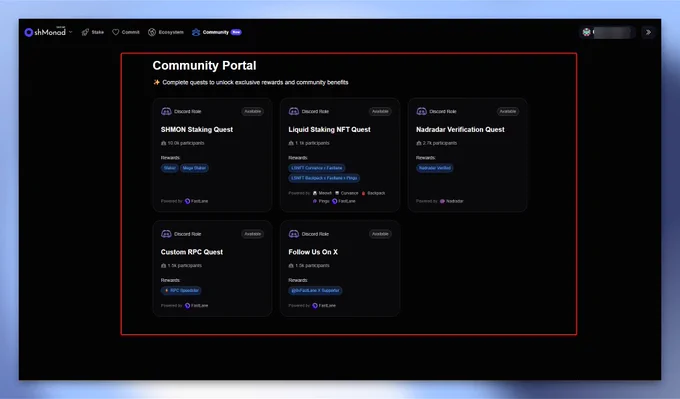Open the dropdown chevron beside the shMonad logo

click(71, 32)
